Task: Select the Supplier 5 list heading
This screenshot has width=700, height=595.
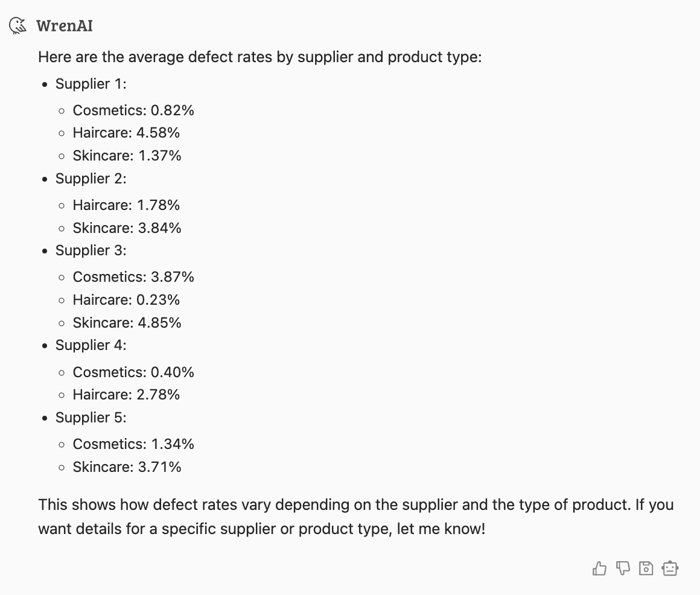Action: [x=91, y=418]
